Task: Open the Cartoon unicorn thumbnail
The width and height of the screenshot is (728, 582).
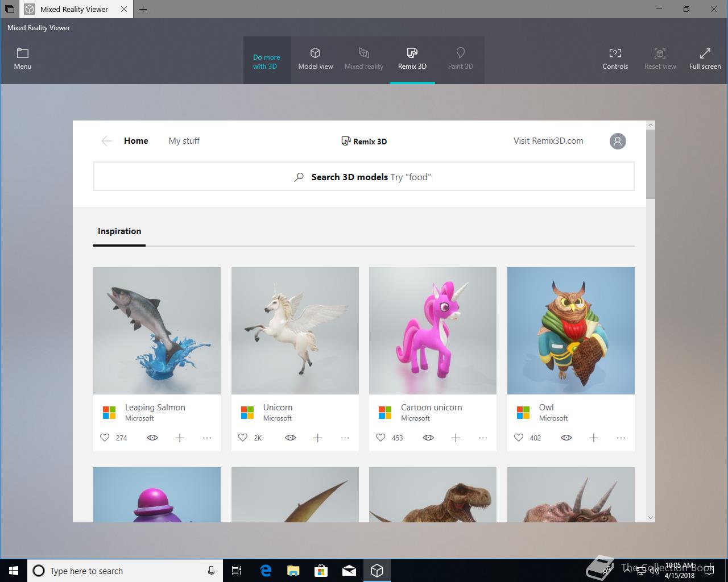Action: pyautogui.click(x=433, y=331)
